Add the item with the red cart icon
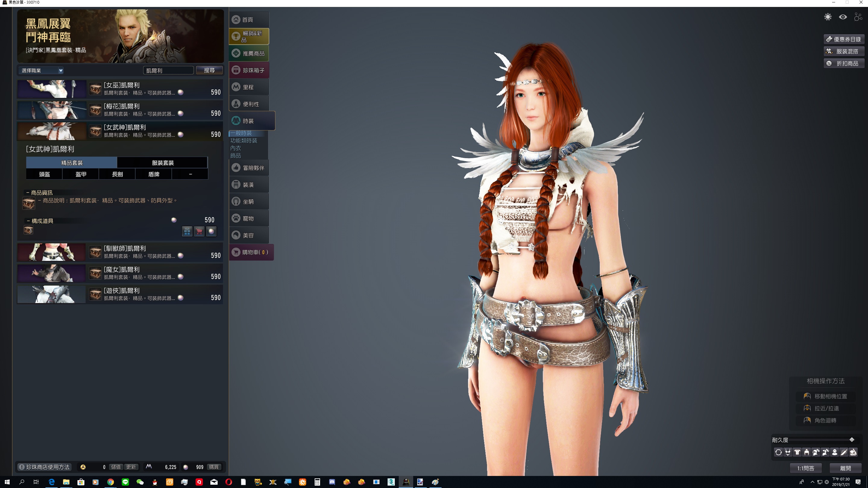The image size is (868, 488). coord(199,231)
